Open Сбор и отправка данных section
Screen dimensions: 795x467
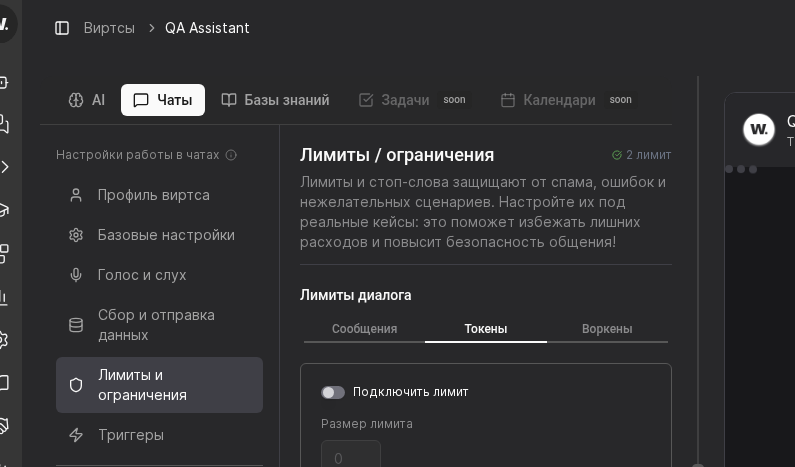point(156,325)
